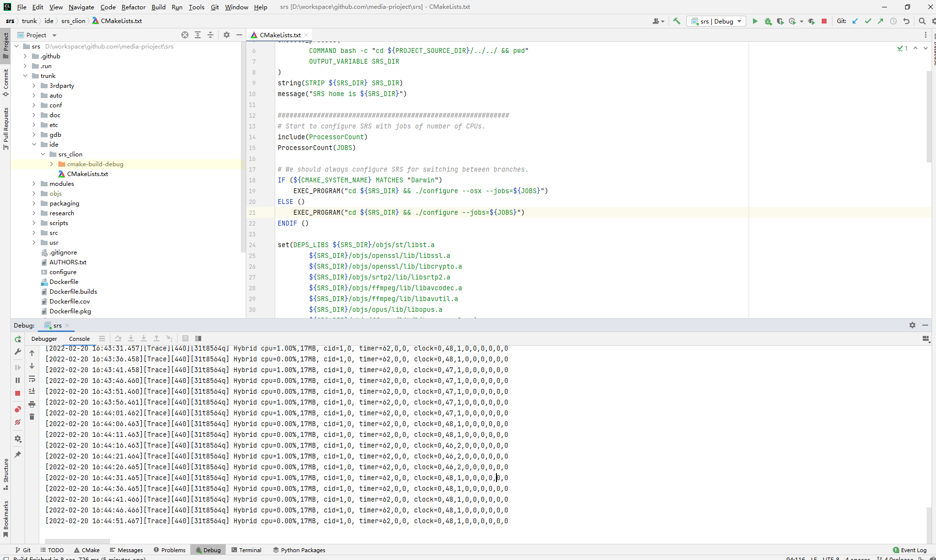Expand all in Project panel

click(198, 35)
